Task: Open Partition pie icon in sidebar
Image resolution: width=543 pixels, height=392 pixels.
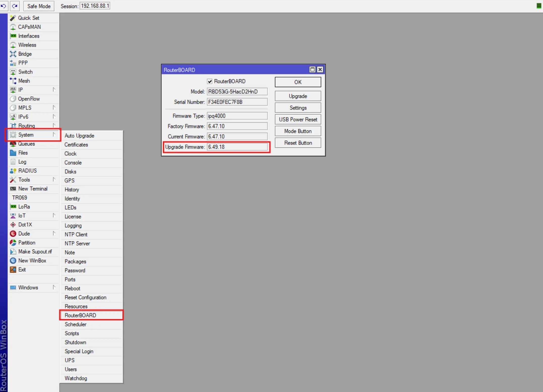Action: 13,243
